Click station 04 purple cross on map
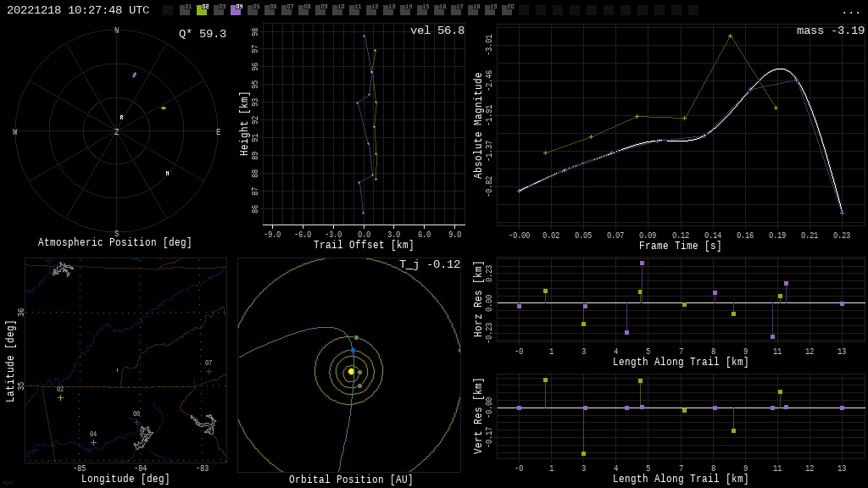This screenshot has width=868, height=488. pos(93,442)
